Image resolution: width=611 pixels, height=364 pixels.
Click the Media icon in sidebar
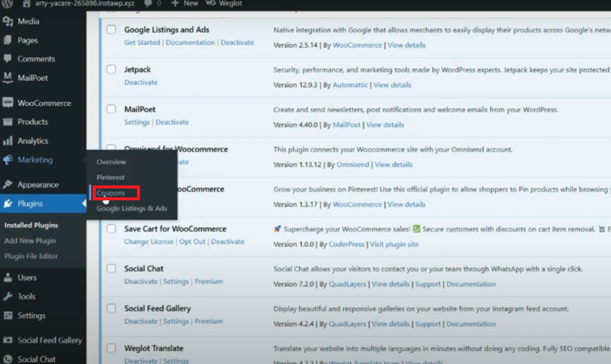[8, 22]
